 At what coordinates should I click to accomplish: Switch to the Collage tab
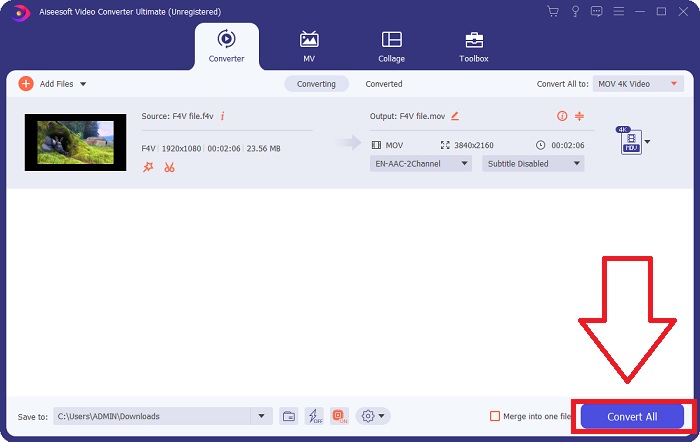pos(392,46)
